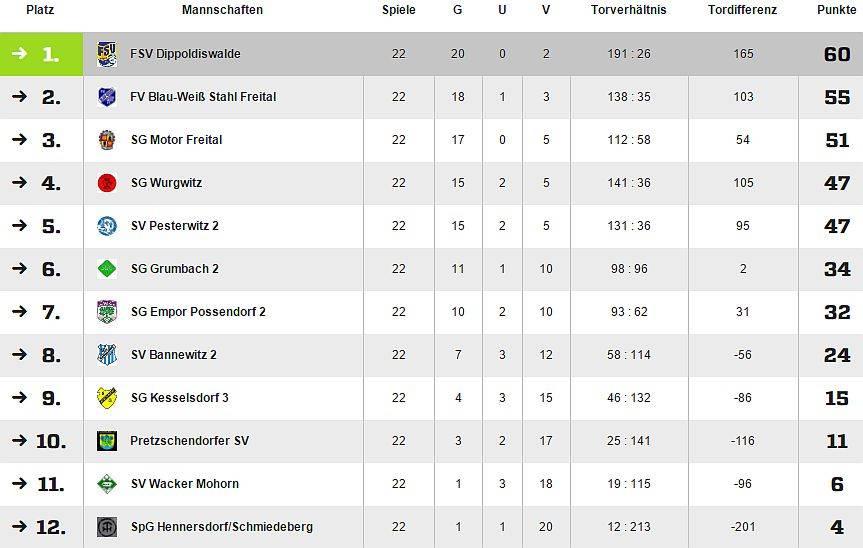Click the SV Bannewitz 2 club logo

click(107, 355)
